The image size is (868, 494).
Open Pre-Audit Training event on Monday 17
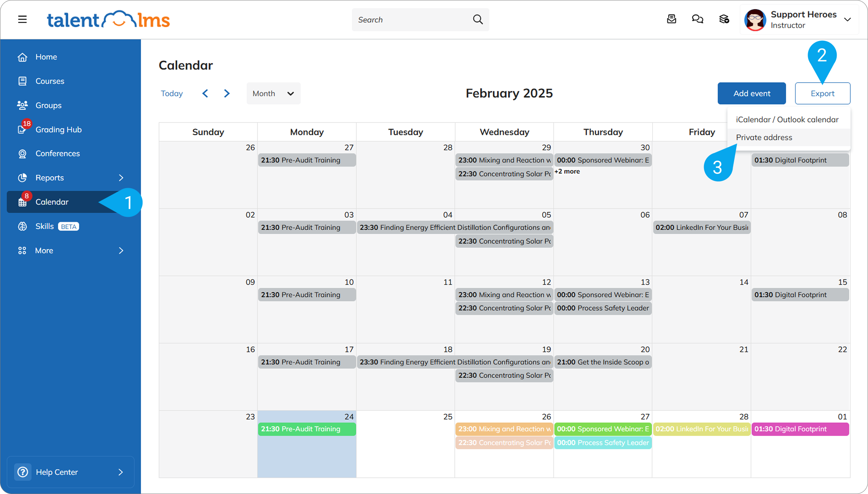[x=307, y=362]
